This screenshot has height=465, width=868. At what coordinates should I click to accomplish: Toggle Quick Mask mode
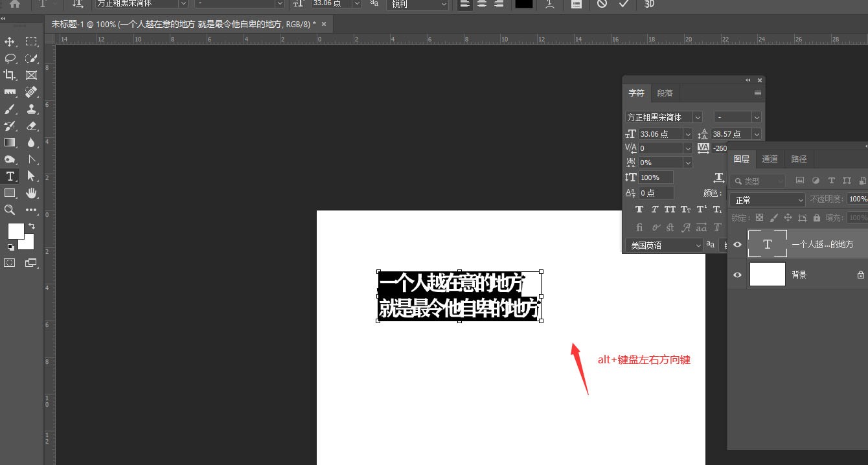(10, 263)
